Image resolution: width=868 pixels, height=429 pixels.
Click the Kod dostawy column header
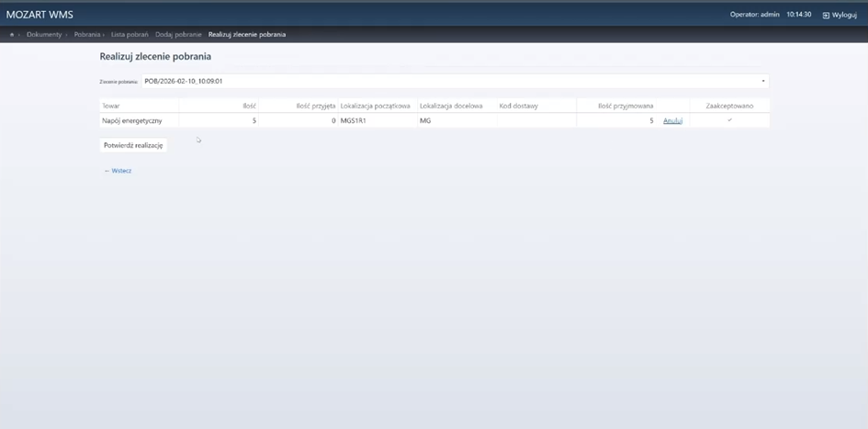[517, 106]
